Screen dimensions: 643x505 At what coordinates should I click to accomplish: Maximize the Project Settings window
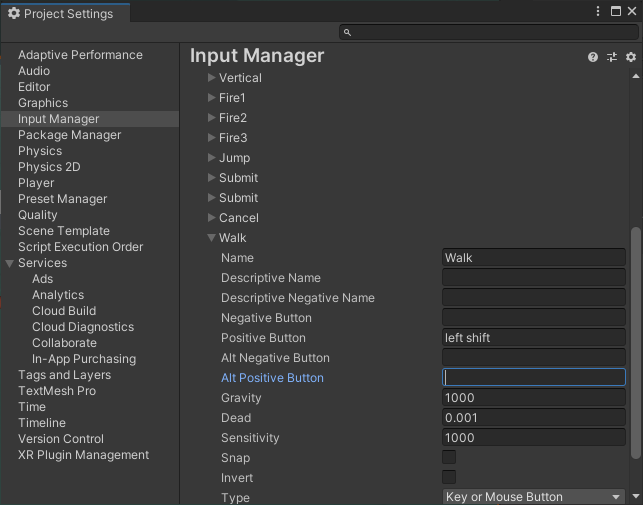point(616,11)
